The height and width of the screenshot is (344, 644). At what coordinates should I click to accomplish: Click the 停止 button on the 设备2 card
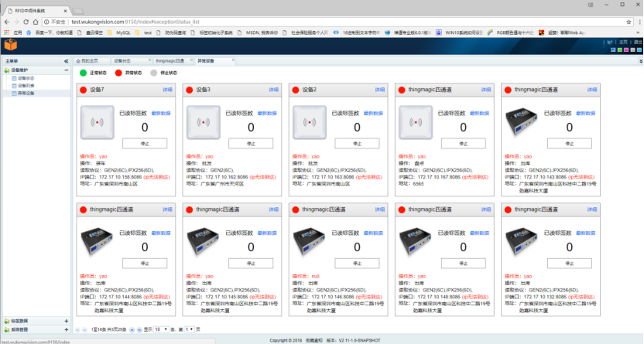pyautogui.click(x=357, y=144)
